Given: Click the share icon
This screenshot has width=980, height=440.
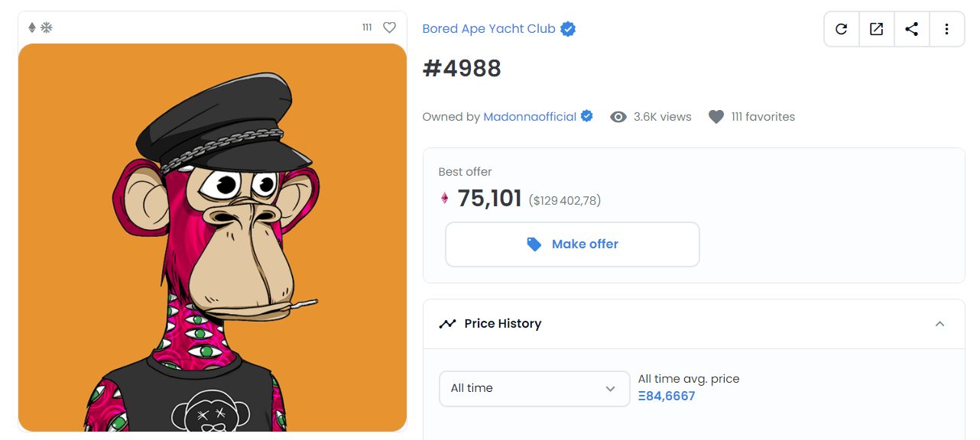Looking at the screenshot, I should click(x=911, y=28).
